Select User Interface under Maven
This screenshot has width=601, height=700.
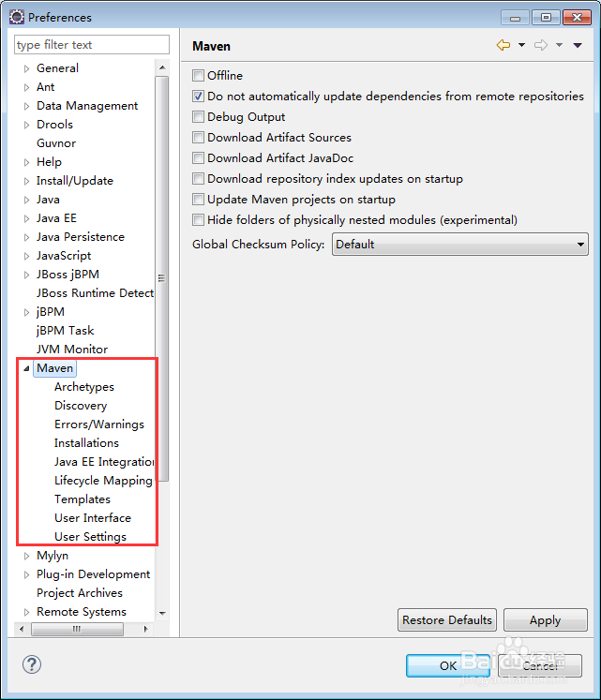93,518
